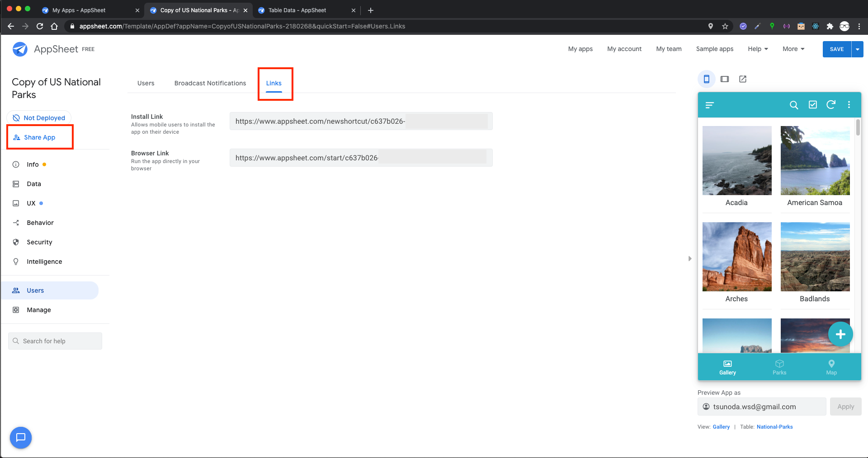Open the chat support bubble
The width and height of the screenshot is (868, 458).
coord(21,438)
